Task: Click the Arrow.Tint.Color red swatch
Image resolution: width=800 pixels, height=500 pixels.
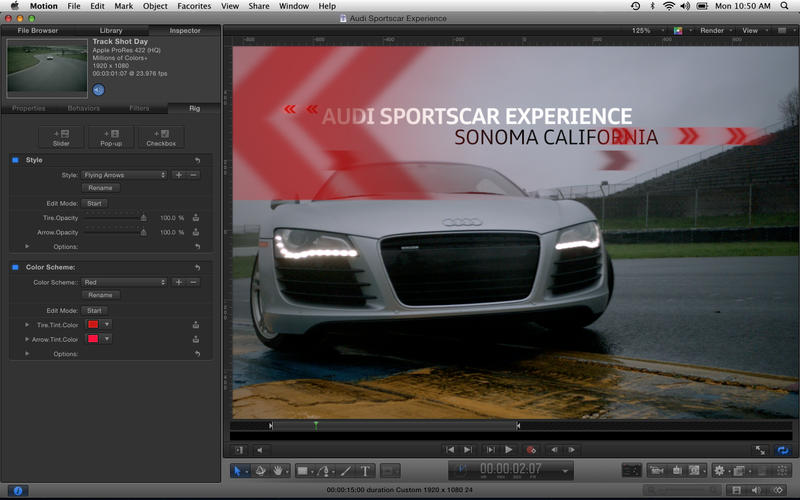Action: [91, 339]
